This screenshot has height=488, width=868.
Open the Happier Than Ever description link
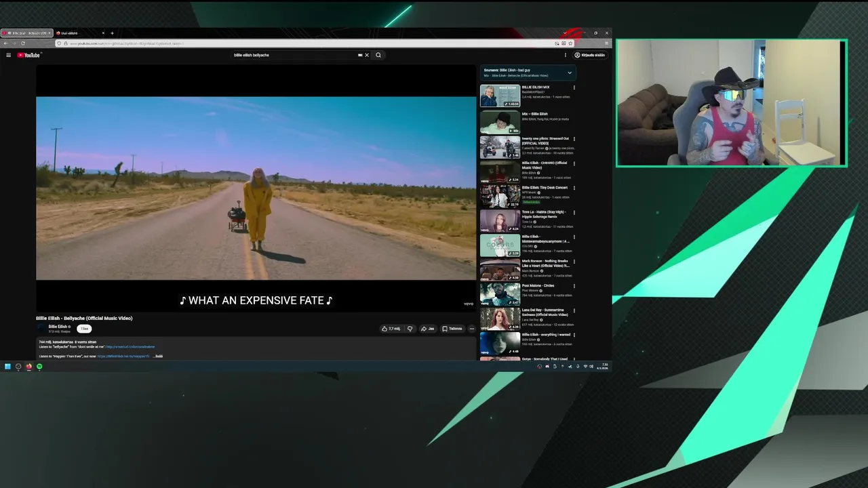(x=123, y=356)
